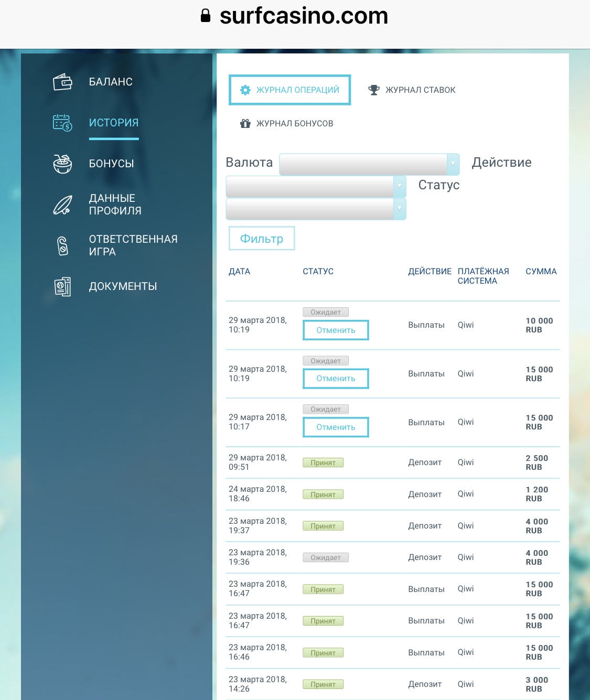Expand the Действие action dropdown

click(x=316, y=186)
